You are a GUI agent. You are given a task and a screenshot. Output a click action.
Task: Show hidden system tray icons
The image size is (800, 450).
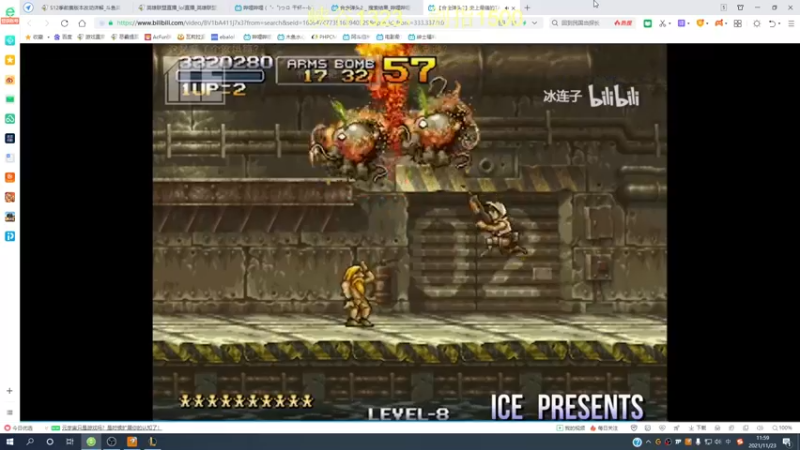click(648, 442)
